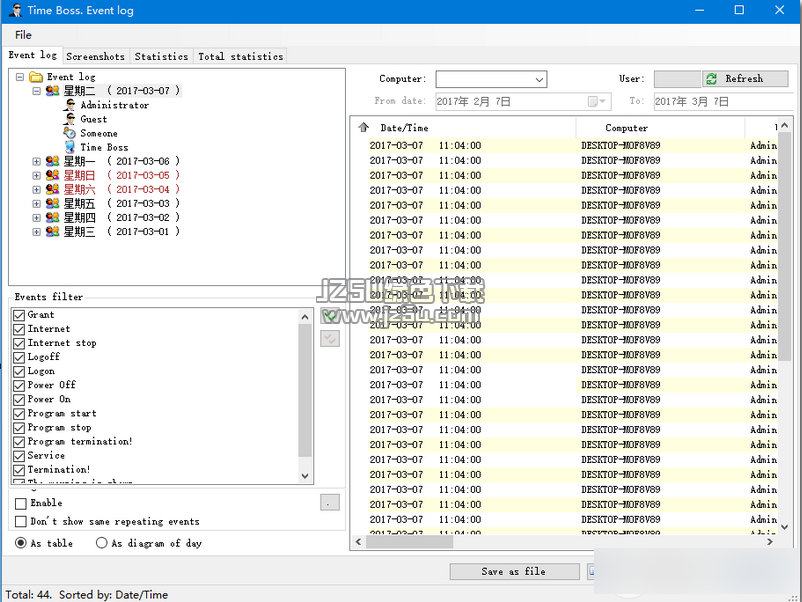Click users icon beside 2017-03-03 node
The width and height of the screenshot is (802, 602).
coord(52,204)
